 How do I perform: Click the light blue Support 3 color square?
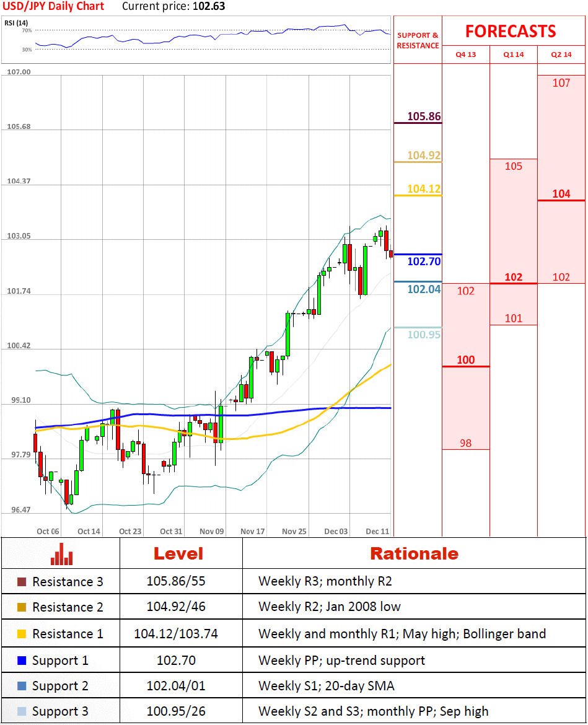click(x=22, y=711)
